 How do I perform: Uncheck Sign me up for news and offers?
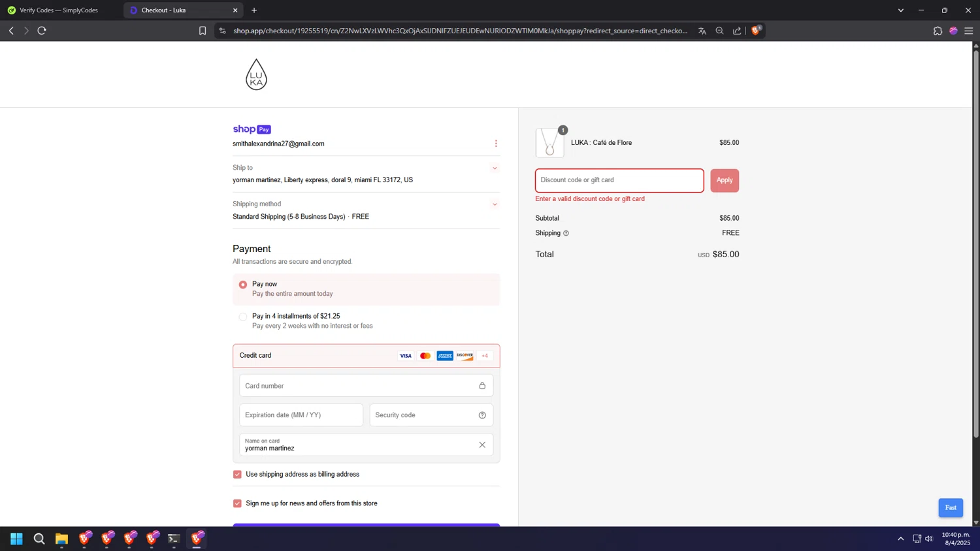pos(237,503)
